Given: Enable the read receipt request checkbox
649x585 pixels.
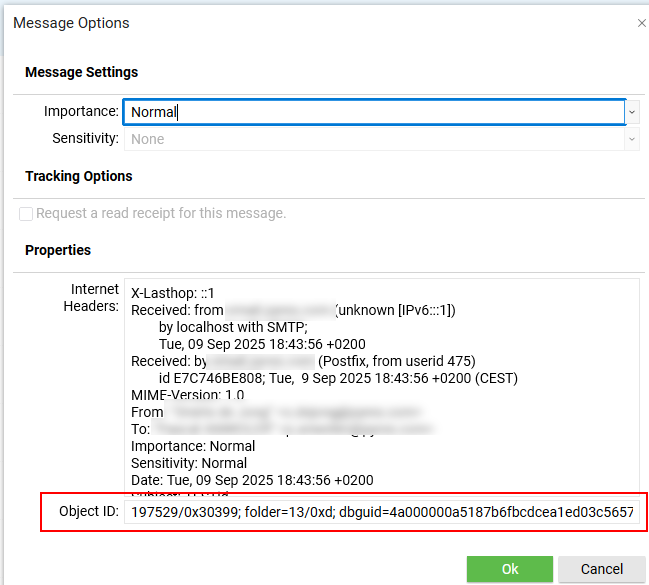Looking at the screenshot, I should (x=26, y=213).
